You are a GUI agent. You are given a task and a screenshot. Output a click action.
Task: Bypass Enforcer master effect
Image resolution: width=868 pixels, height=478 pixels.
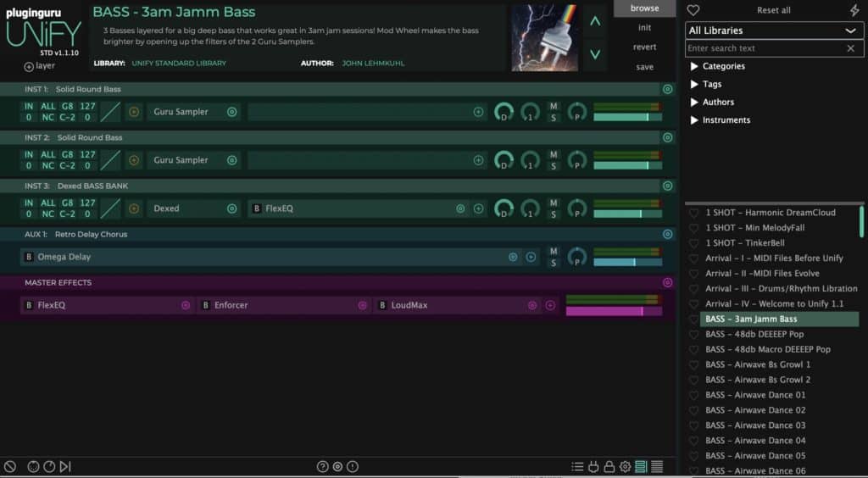pos(205,305)
